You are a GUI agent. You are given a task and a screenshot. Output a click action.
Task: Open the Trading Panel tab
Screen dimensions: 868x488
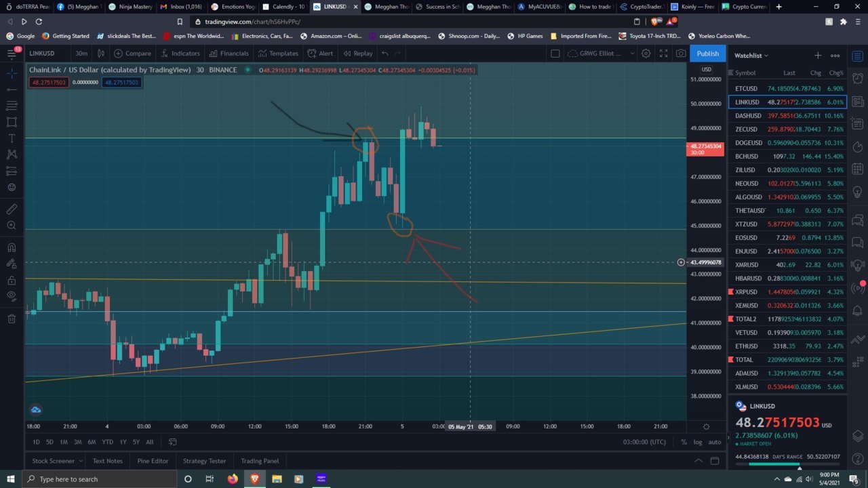[x=260, y=461]
